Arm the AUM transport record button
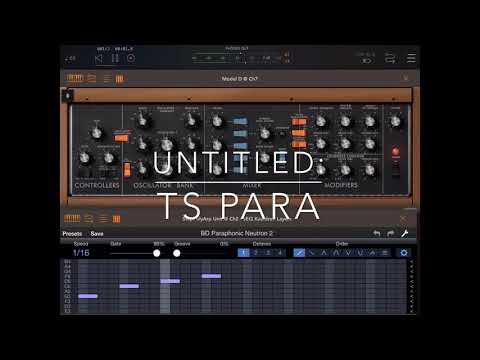Viewport: 480px width, 360px height. point(131,59)
